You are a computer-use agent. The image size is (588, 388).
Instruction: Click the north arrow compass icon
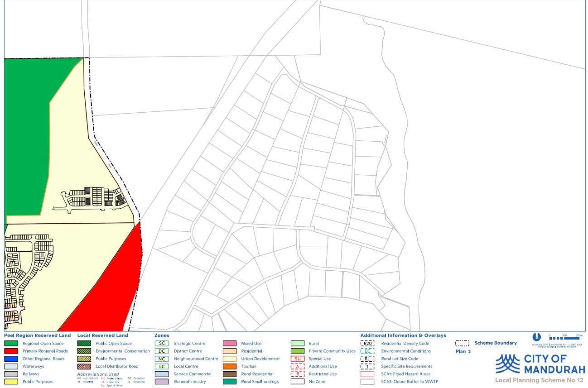coord(537,337)
